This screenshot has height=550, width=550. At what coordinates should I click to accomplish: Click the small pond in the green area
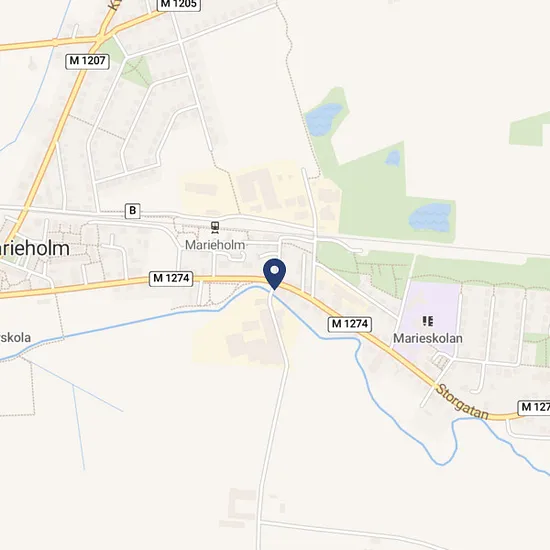[393, 158]
